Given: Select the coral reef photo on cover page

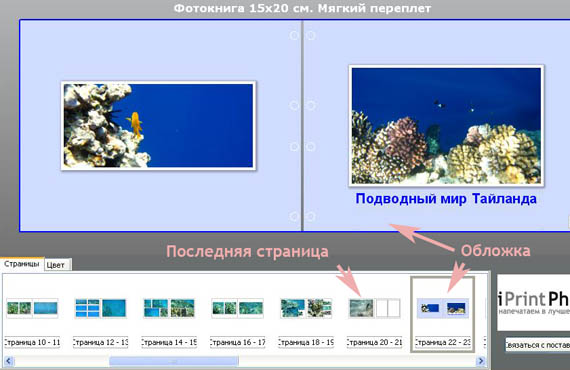Looking at the screenshot, I should pos(446,126).
